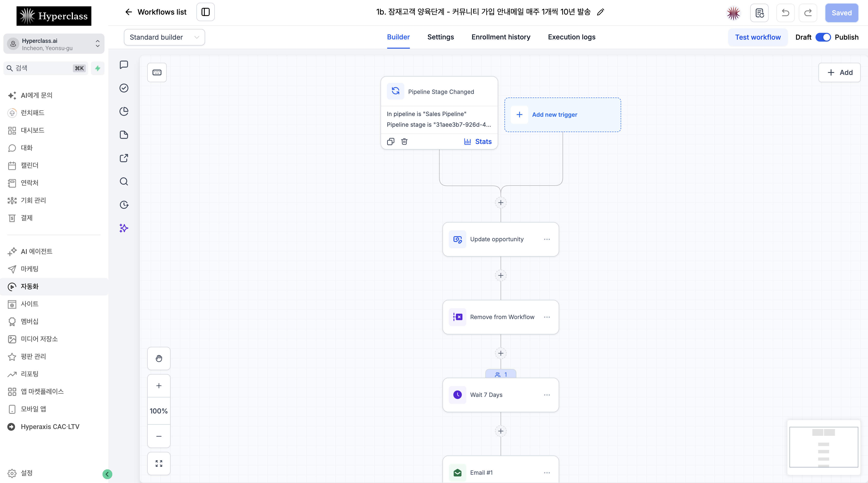Click the Test workflow button
The height and width of the screenshot is (483, 868).
pyautogui.click(x=758, y=37)
